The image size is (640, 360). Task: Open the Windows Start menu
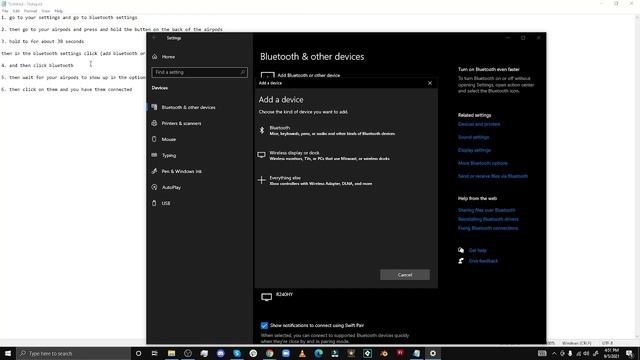[x=8, y=353]
